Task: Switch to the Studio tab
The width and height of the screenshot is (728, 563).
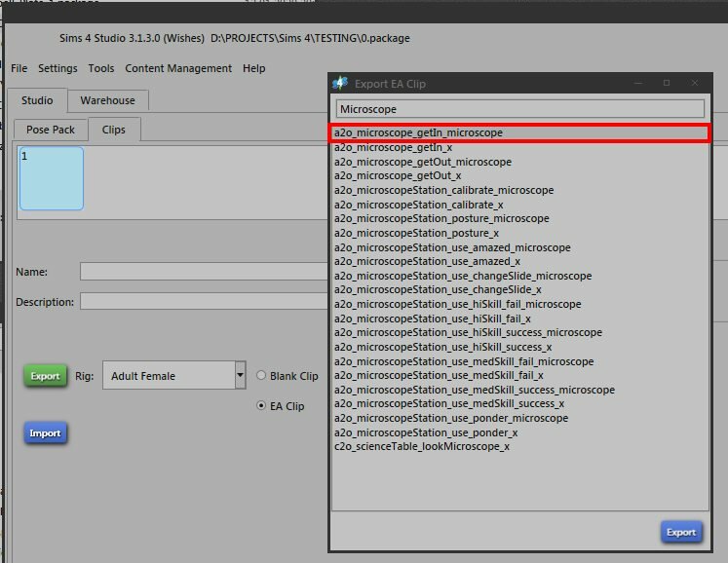Action: (37, 100)
